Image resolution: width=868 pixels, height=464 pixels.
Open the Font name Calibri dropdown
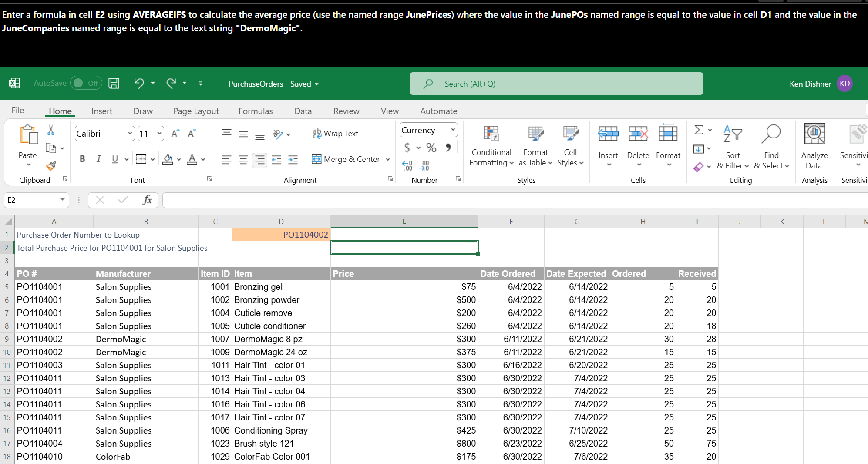tap(130, 133)
